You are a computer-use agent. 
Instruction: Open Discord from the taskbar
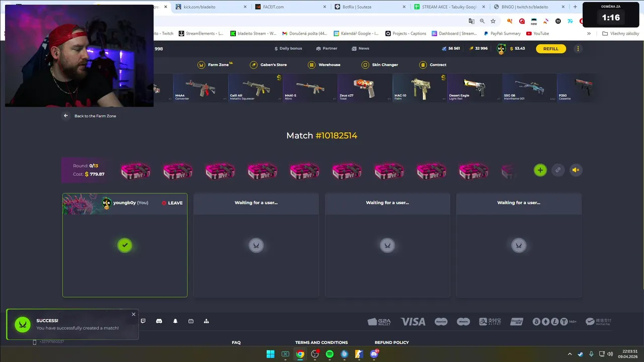[374, 354]
